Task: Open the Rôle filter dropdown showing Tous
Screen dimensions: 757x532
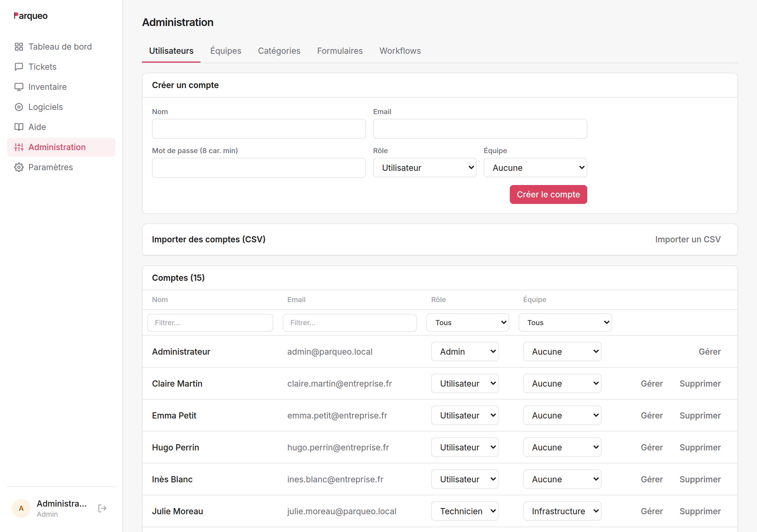Action: 468,323
